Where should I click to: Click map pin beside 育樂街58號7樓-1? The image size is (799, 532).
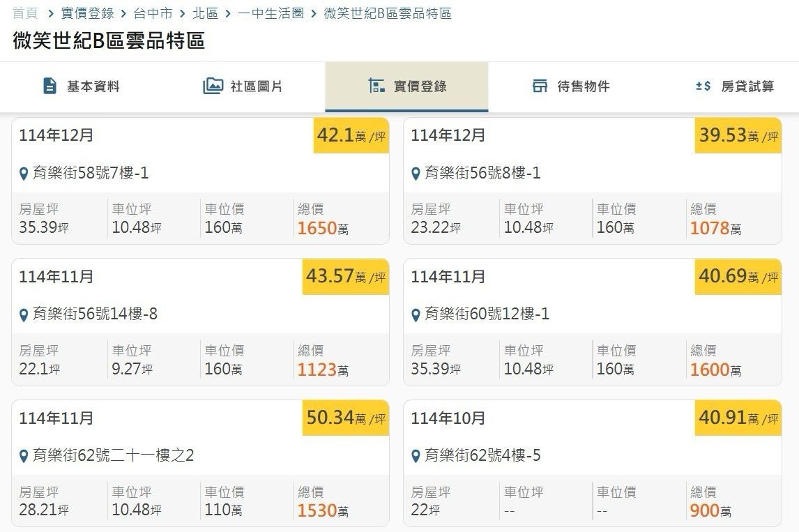24,174
